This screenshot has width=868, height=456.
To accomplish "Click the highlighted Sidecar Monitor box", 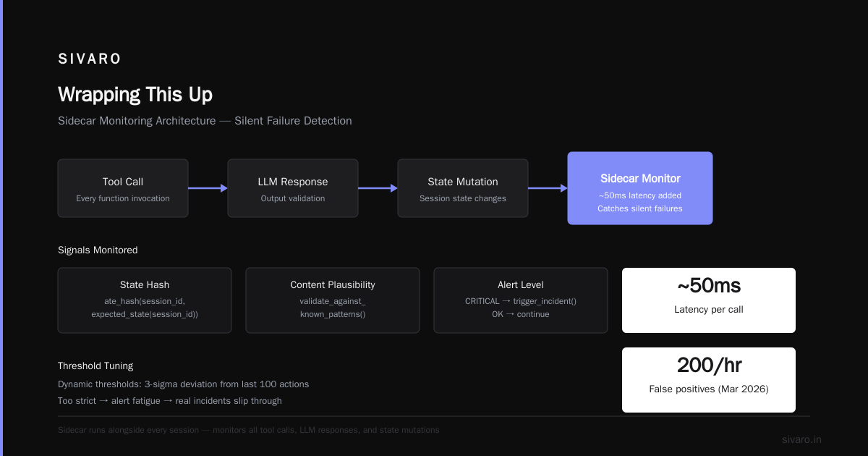I will tap(640, 188).
